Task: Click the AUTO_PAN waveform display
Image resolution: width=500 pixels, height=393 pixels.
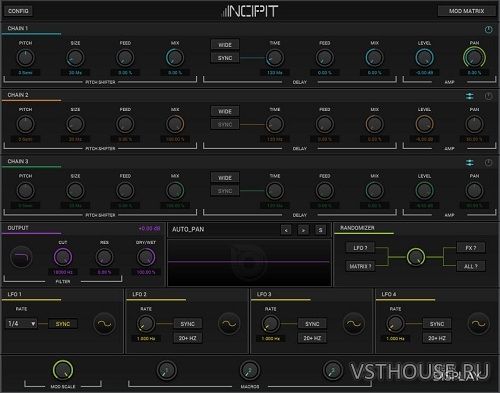Action: pyautogui.click(x=249, y=262)
